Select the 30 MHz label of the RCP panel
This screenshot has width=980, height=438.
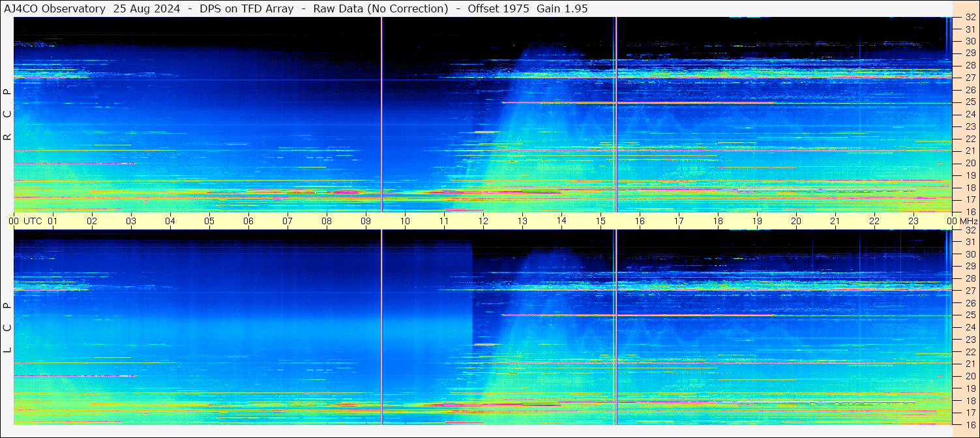click(970, 41)
